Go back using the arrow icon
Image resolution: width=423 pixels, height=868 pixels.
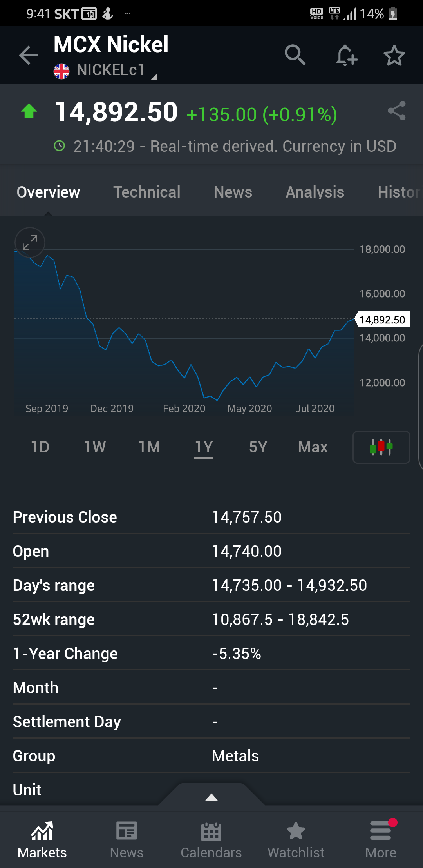pyautogui.click(x=29, y=55)
